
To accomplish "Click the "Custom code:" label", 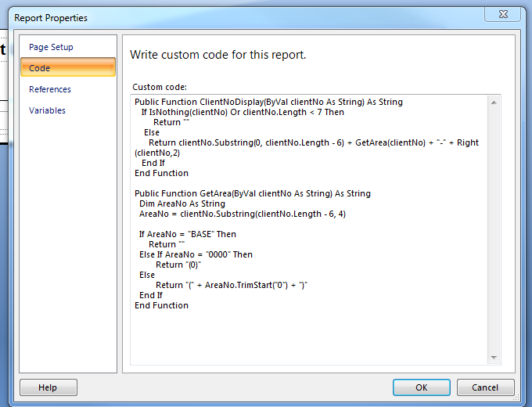I will 160,87.
